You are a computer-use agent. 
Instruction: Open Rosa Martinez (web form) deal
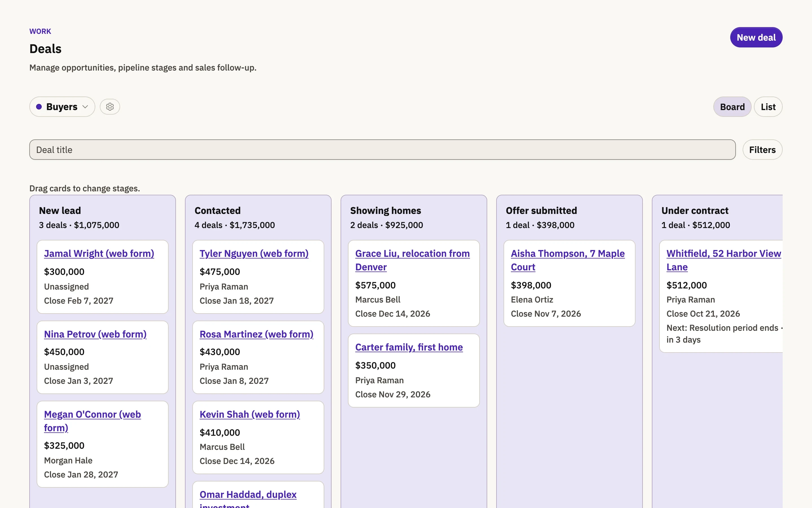pyautogui.click(x=256, y=334)
